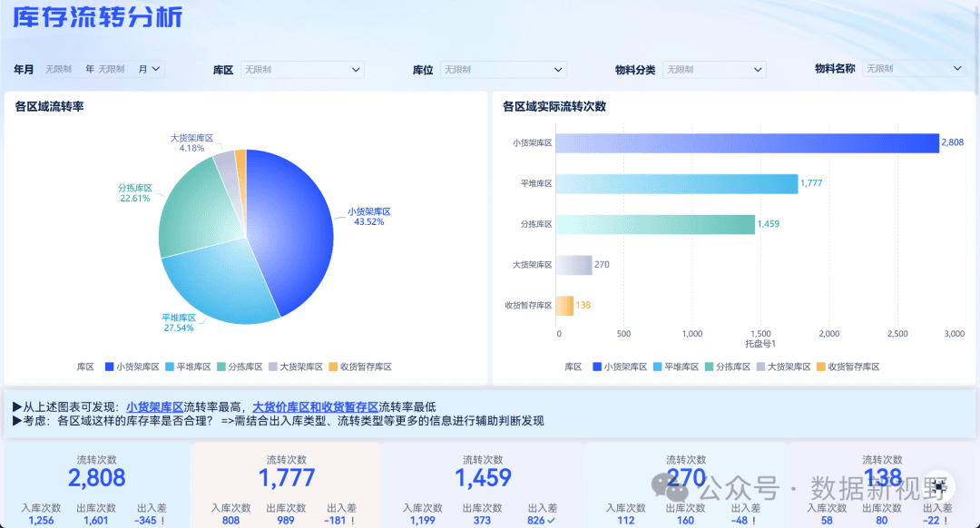Click the warning icon beside -181
This screenshot has width=980, height=528.
point(352,520)
